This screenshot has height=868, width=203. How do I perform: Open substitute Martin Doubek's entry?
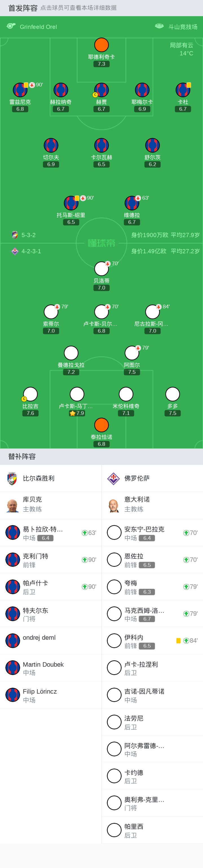point(50,668)
